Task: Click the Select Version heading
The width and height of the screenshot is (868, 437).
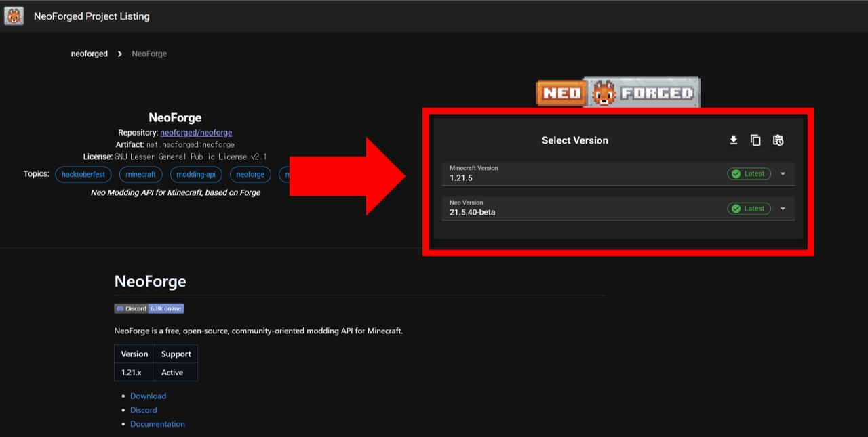Action: [x=575, y=140]
